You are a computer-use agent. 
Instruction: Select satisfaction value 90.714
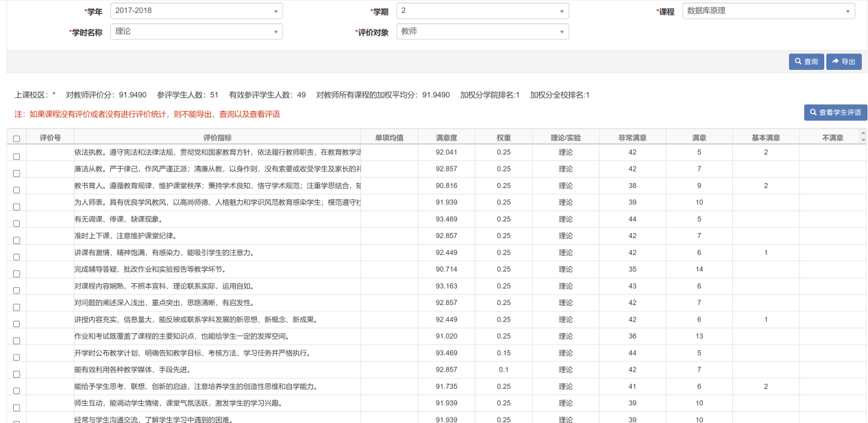coord(446,269)
